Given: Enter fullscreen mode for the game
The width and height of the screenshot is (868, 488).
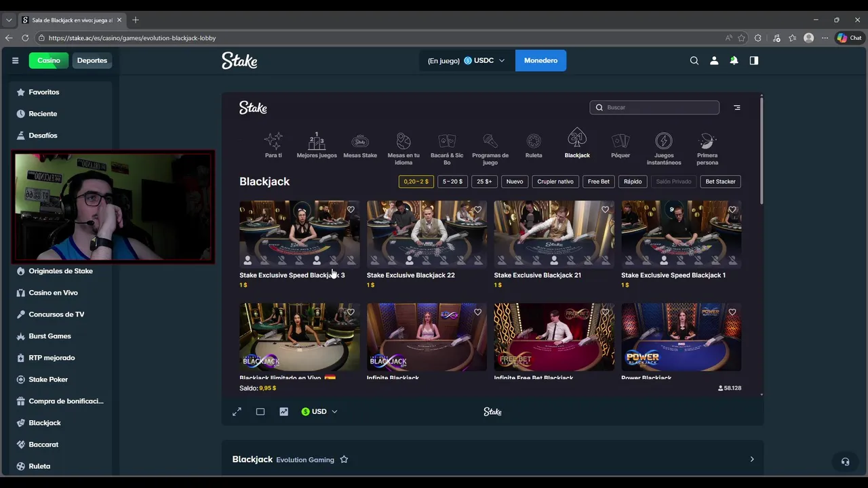Looking at the screenshot, I should 237,411.
